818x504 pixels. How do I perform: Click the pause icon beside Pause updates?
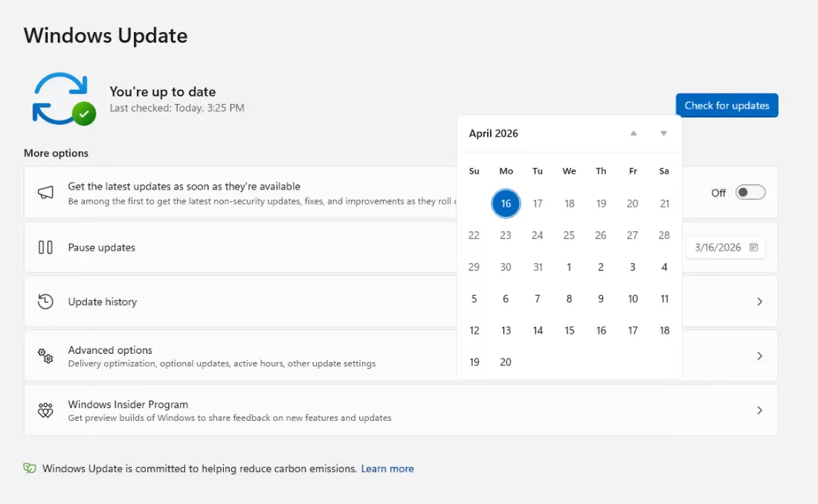coord(45,248)
